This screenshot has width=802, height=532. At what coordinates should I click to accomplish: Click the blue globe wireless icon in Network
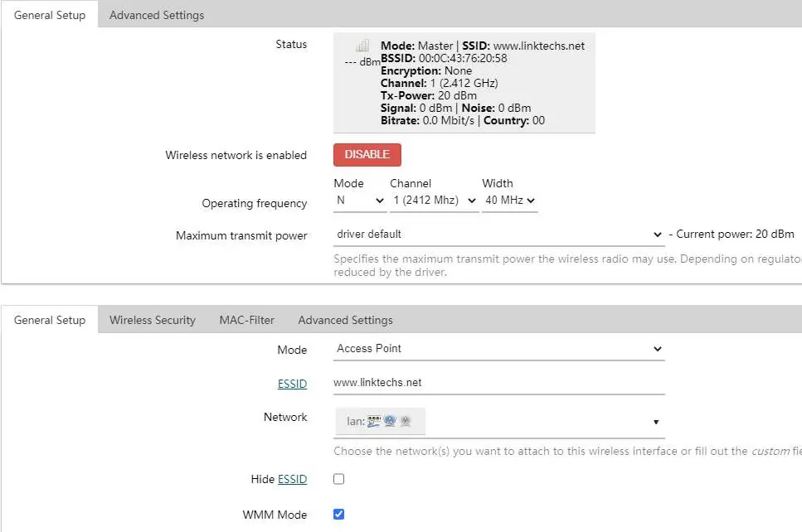click(390, 421)
